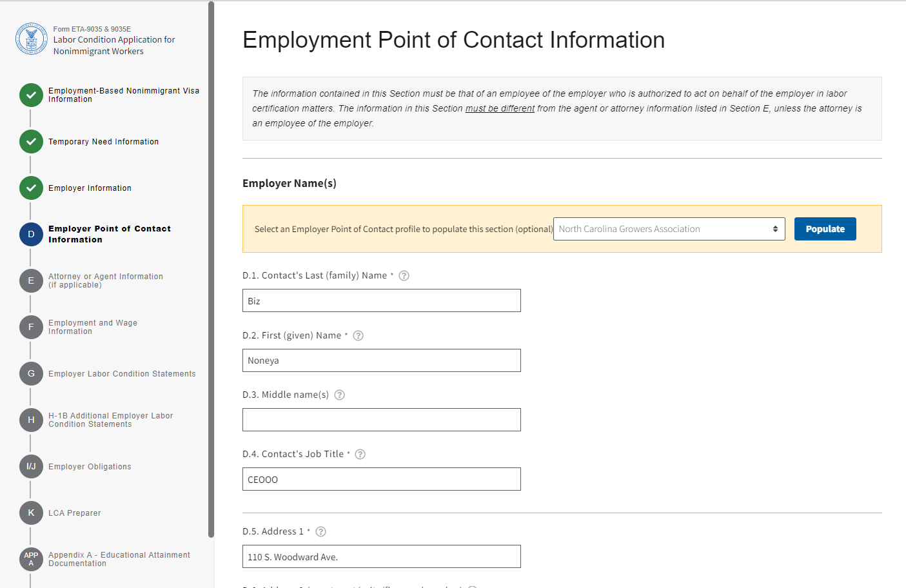Go to Employment-Based Nonimmigrant Visa Information step
906x588 pixels.
coord(123,95)
